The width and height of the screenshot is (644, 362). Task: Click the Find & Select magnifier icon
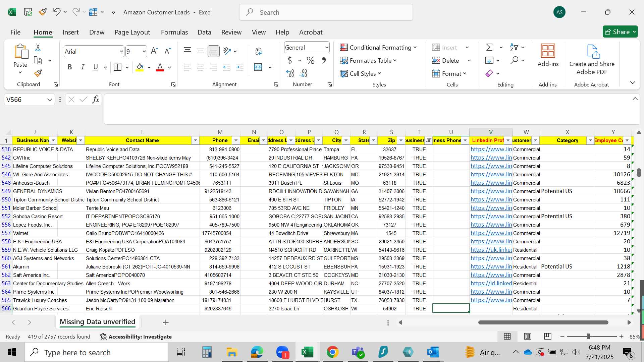pyautogui.click(x=514, y=60)
